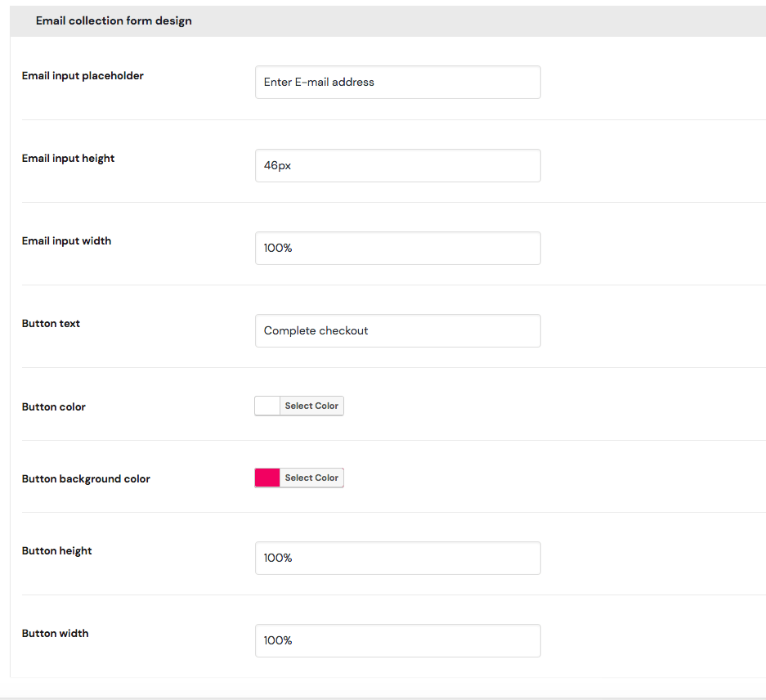Image resolution: width=766 pixels, height=700 pixels.
Task: Click the "Button height" label
Action: 56,551
